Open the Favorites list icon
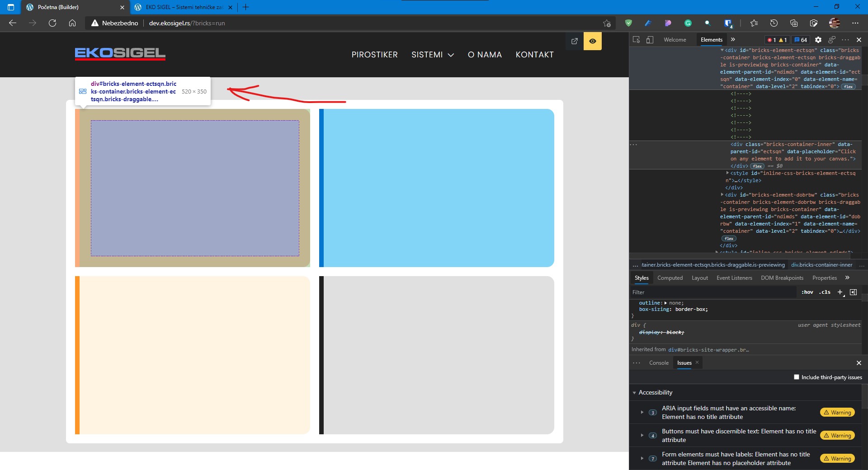 tap(754, 23)
